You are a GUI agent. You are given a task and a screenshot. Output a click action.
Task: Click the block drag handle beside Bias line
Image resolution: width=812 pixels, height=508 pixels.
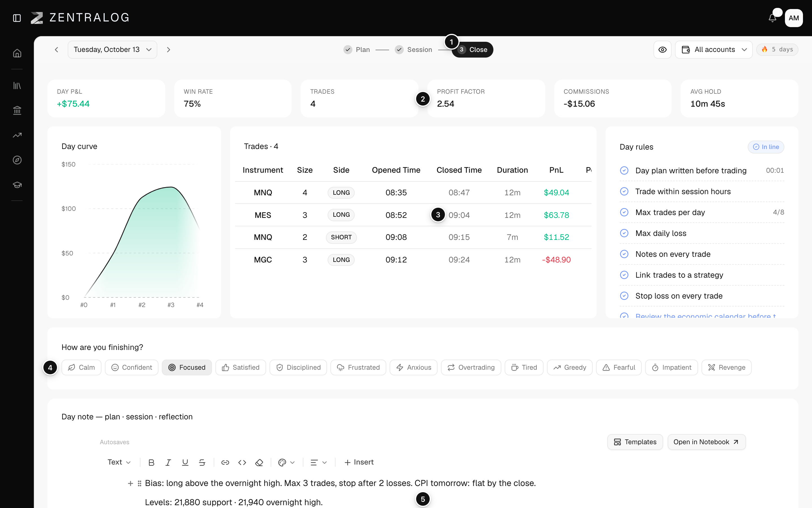point(140,483)
